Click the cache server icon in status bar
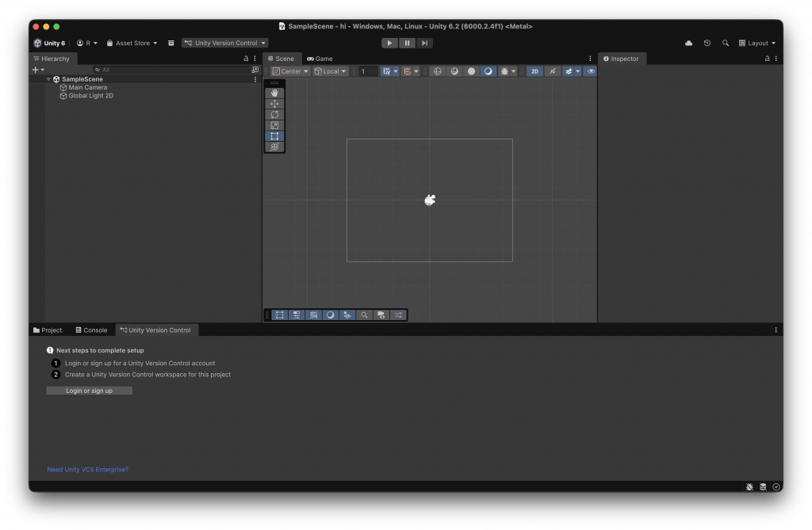This screenshot has width=812, height=530. coord(763,486)
